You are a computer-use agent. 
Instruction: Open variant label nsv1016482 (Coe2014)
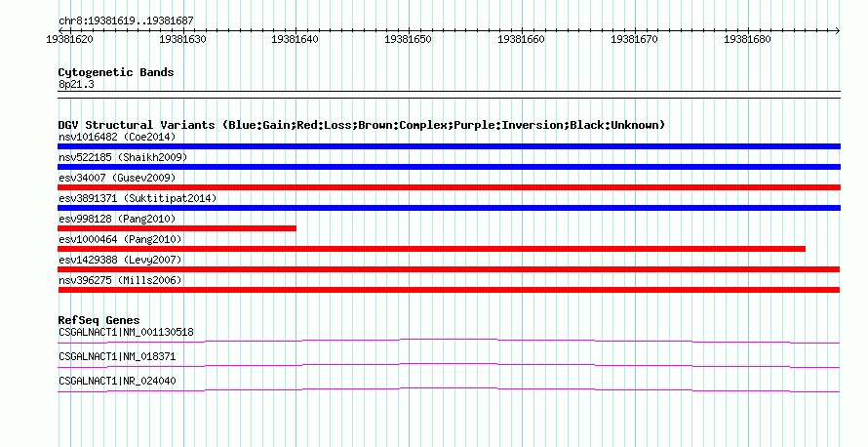pyautogui.click(x=117, y=137)
